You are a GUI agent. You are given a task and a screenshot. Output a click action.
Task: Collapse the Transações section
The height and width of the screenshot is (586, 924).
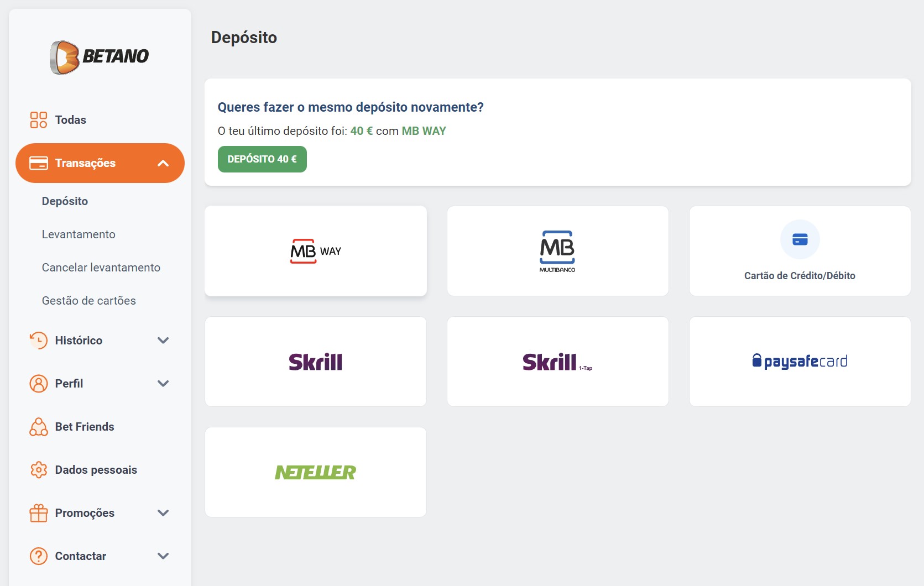163,163
